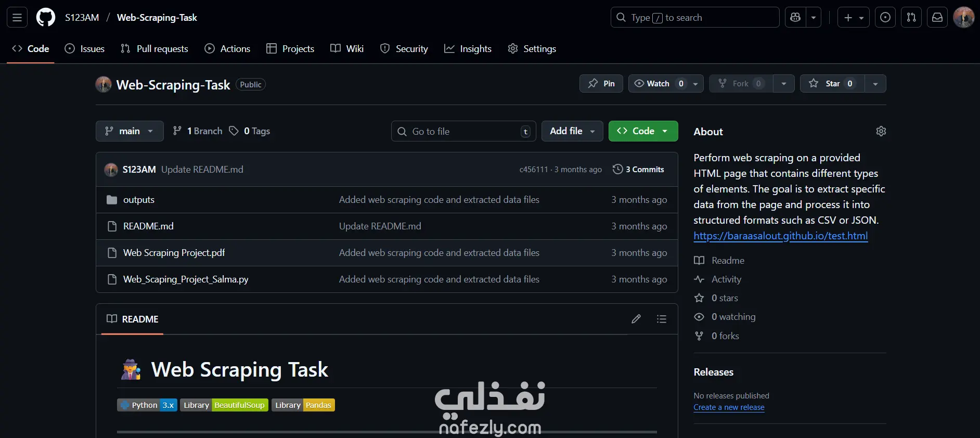This screenshot has width=980, height=438.
Task: Switch to the Pull requests tab
Action: click(154, 49)
